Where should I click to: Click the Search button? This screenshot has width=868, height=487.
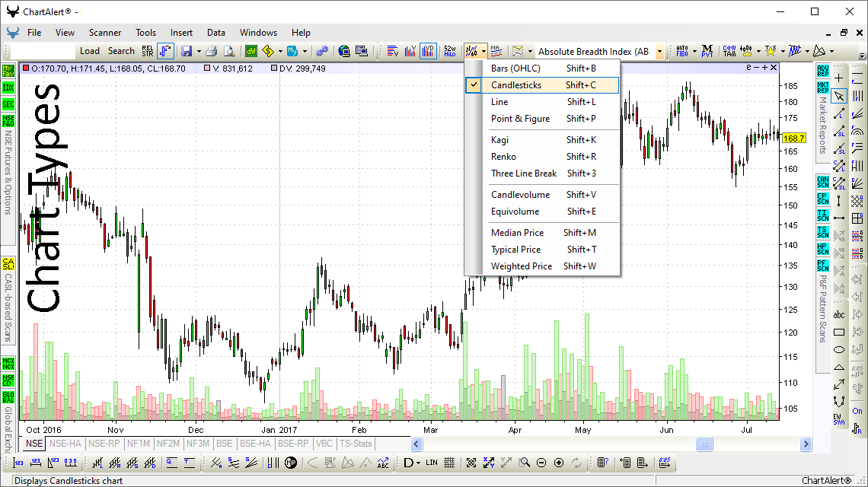tap(121, 51)
